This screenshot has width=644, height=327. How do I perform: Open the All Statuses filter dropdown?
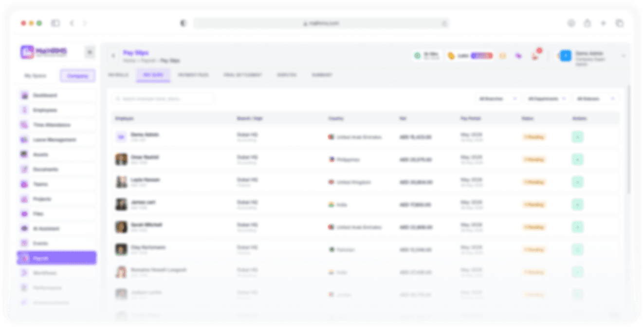point(595,99)
